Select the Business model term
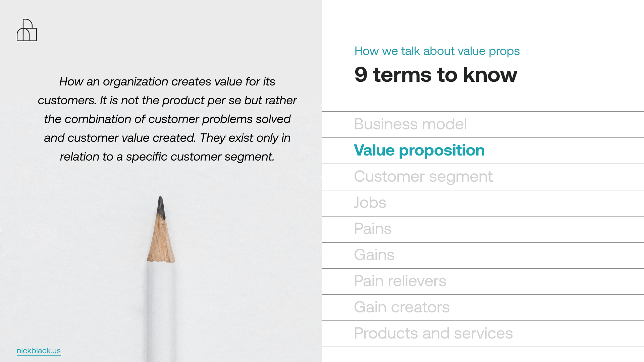This screenshot has height=362, width=644. pos(410,124)
